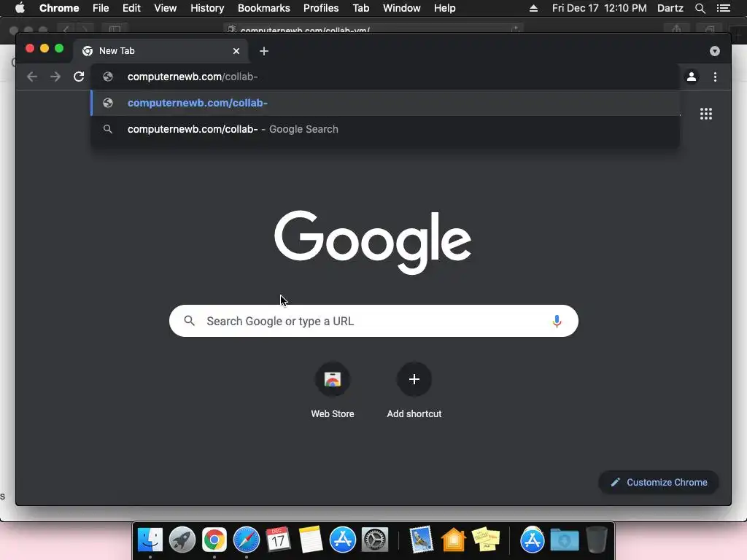Image resolution: width=747 pixels, height=560 pixels.
Task: Open the Google apps grid icon
Action: pos(706,114)
